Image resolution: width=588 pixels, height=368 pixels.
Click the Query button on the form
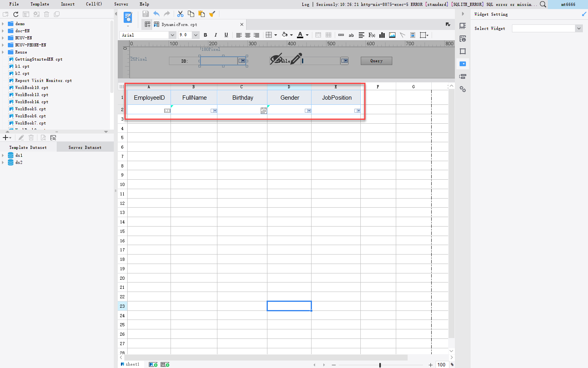click(x=376, y=61)
